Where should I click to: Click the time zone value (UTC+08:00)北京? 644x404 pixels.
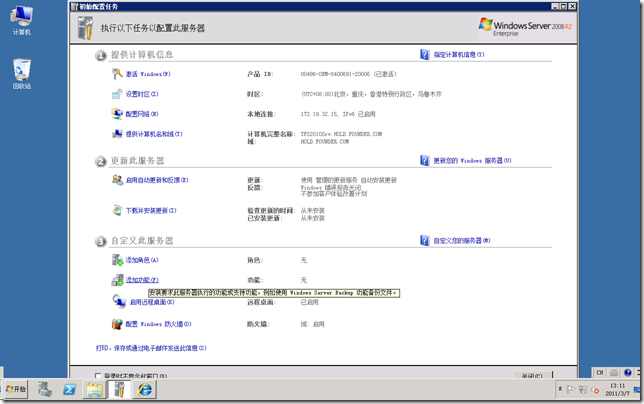point(371,94)
